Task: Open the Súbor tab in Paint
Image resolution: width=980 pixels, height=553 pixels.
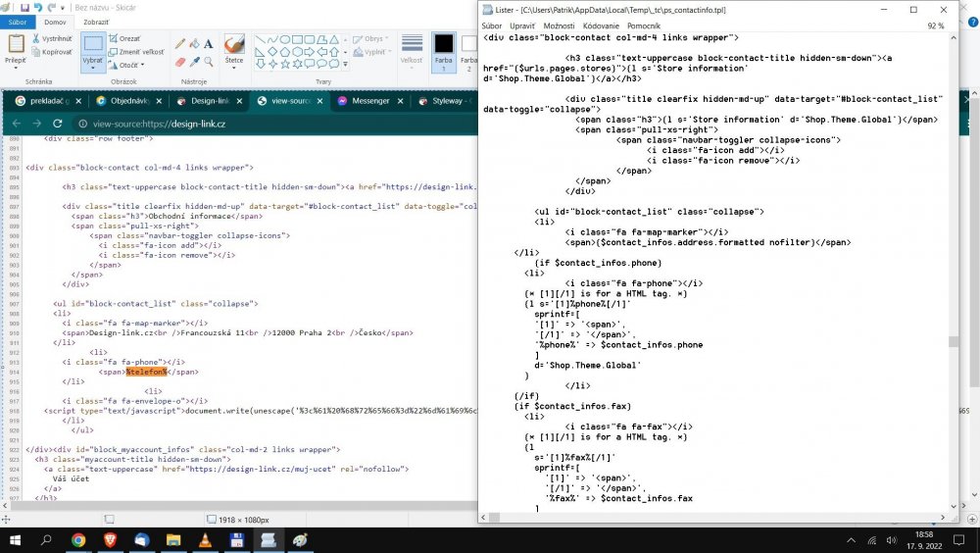Action: [x=18, y=22]
